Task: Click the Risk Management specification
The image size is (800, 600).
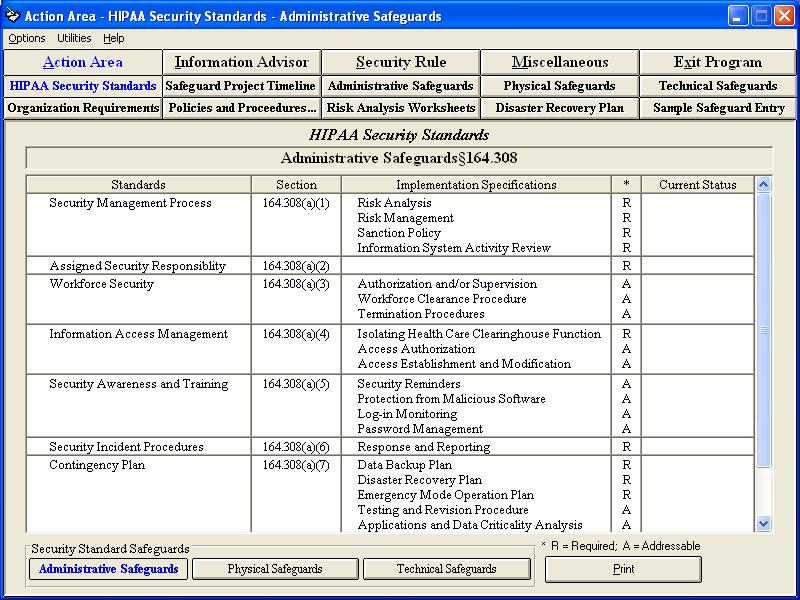Action: [406, 218]
